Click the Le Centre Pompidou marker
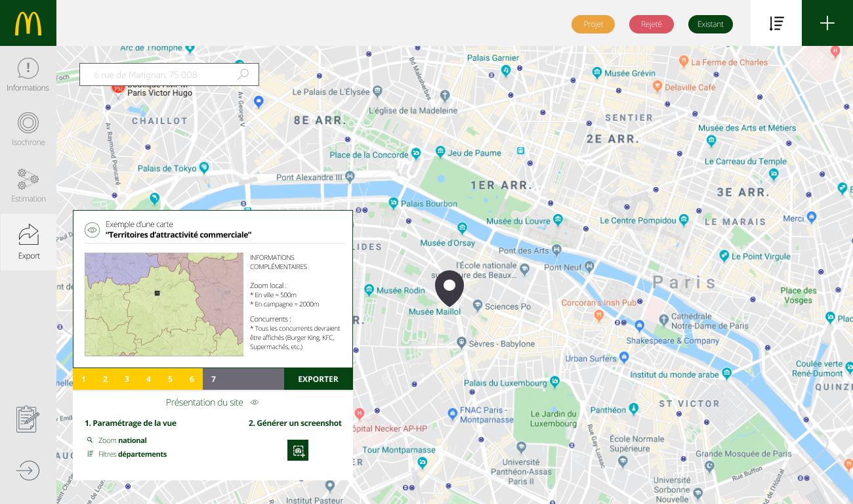This screenshot has height=504, width=853. click(x=684, y=219)
